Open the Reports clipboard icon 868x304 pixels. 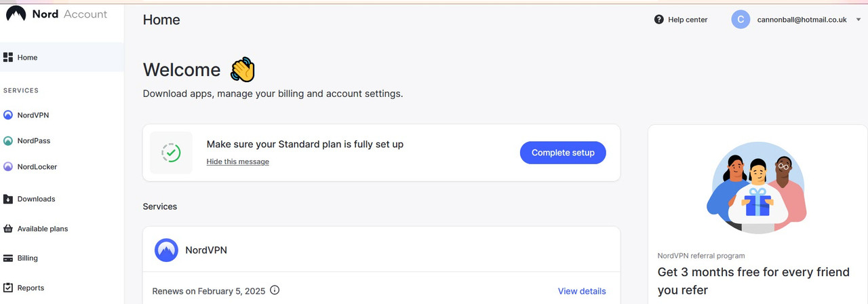click(8, 288)
